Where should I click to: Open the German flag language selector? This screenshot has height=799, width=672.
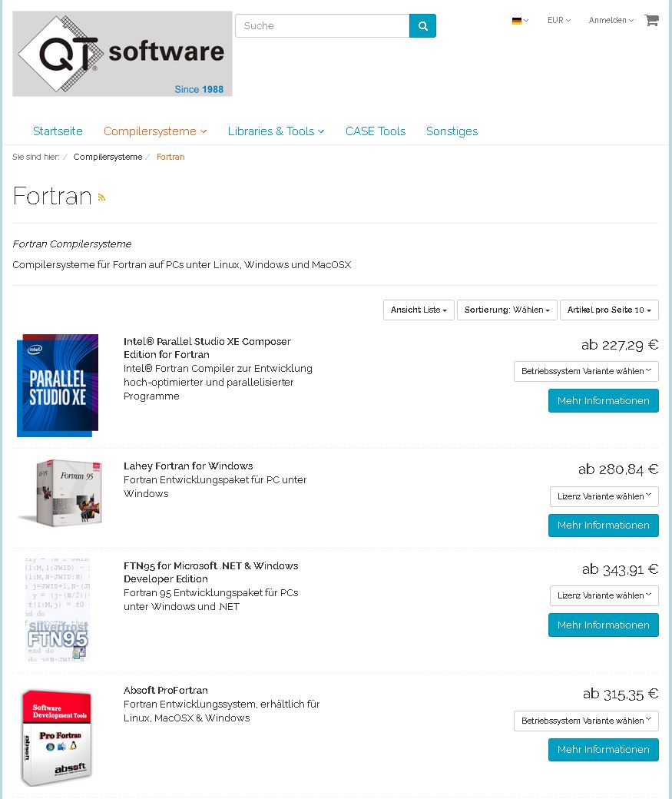[x=520, y=21]
